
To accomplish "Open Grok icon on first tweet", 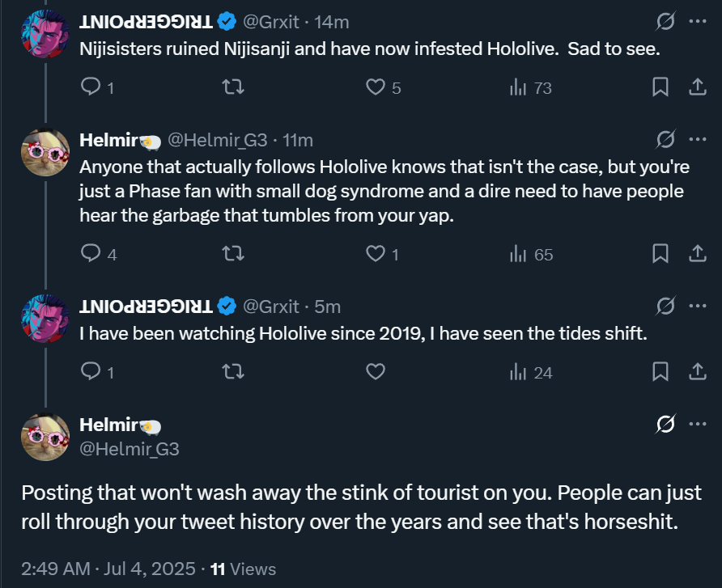I will [x=665, y=22].
